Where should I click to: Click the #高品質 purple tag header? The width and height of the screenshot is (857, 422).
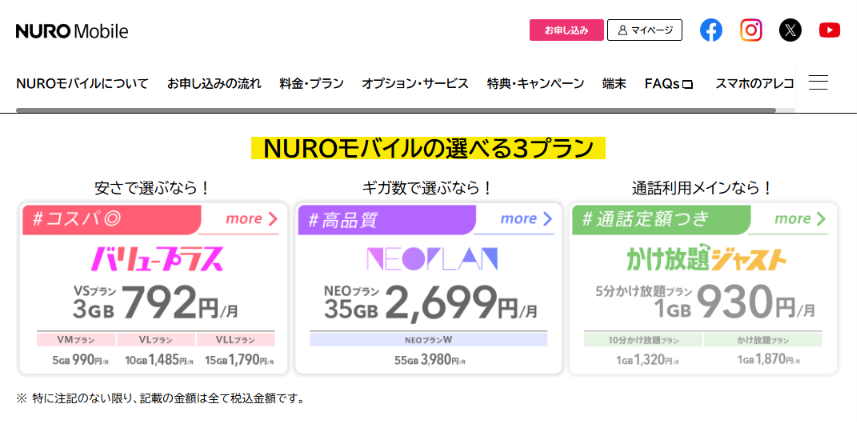pos(386,219)
